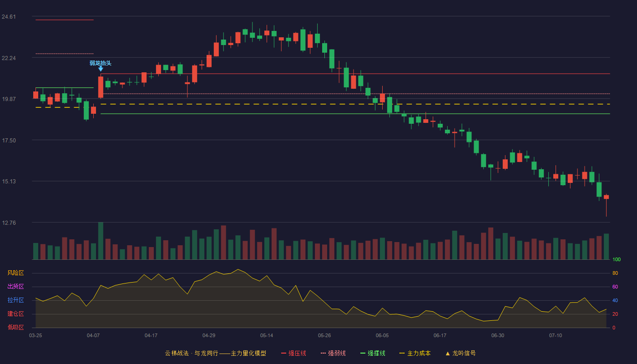637x364 pixels.
Task: Click the 出货区 zone label
Action: (x=15, y=287)
